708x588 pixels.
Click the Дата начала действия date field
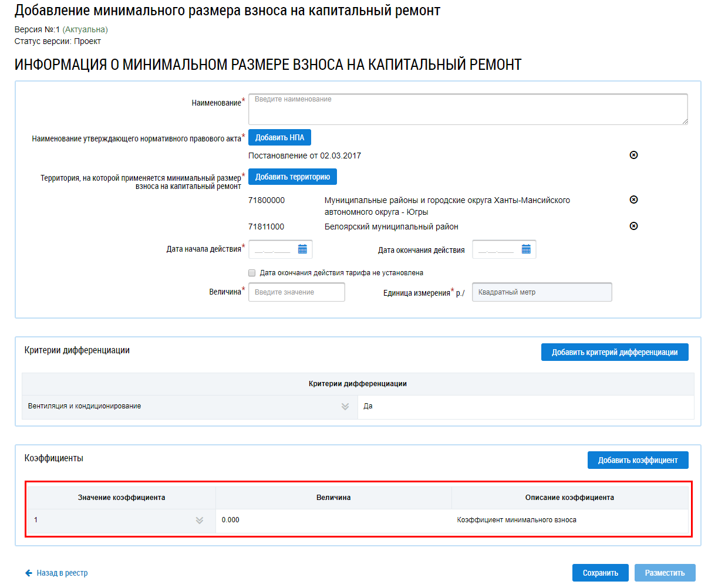[x=280, y=249]
